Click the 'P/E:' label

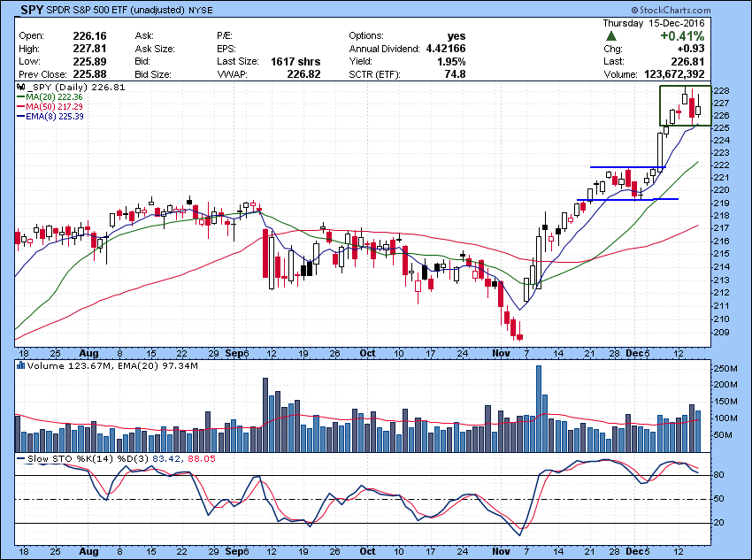point(225,36)
